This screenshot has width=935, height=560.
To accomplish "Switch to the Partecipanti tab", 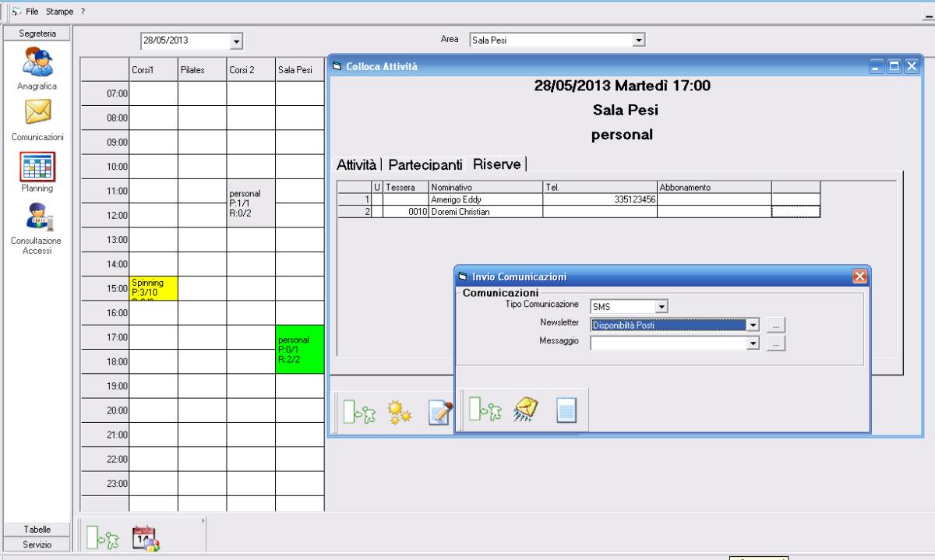I will (425, 164).
